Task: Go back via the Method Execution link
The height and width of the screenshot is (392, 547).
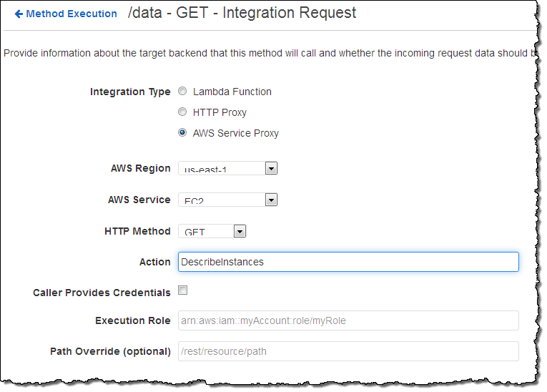Action: coord(72,14)
